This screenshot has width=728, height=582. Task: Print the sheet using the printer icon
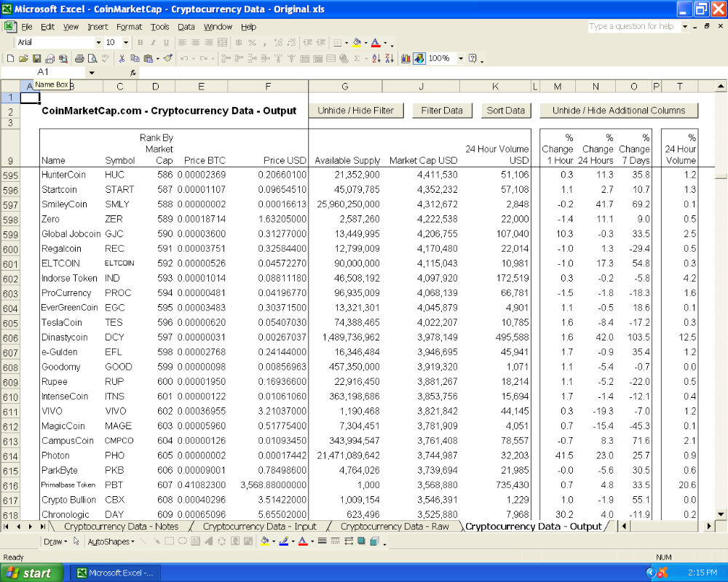[x=79, y=58]
